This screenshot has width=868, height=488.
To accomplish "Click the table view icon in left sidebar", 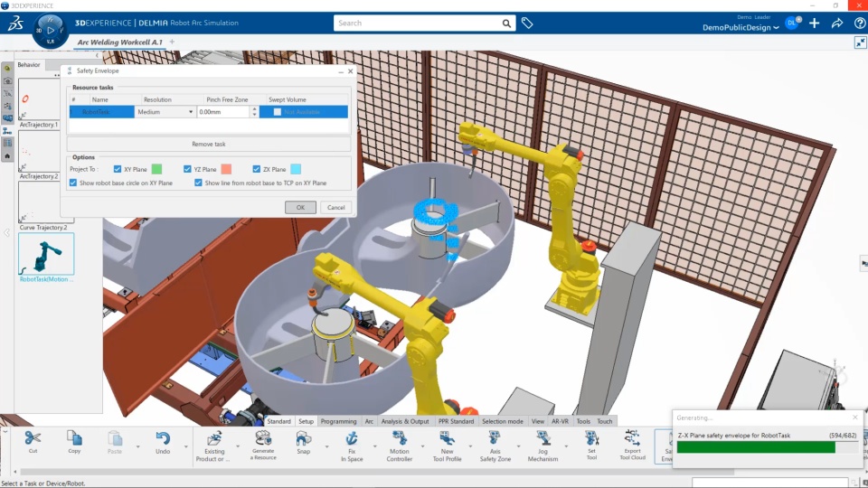I will [7, 144].
